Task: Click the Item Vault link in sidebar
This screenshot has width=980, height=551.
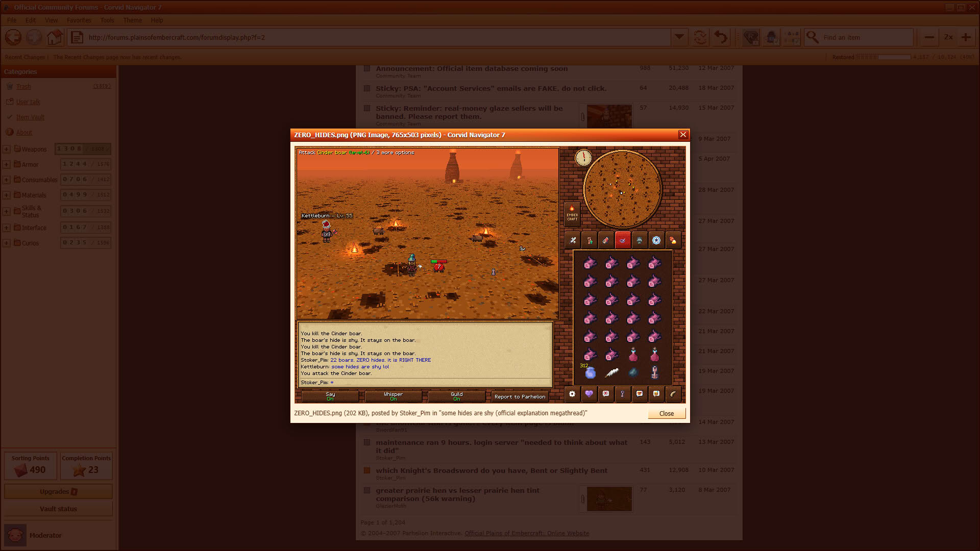Action: 30,117
